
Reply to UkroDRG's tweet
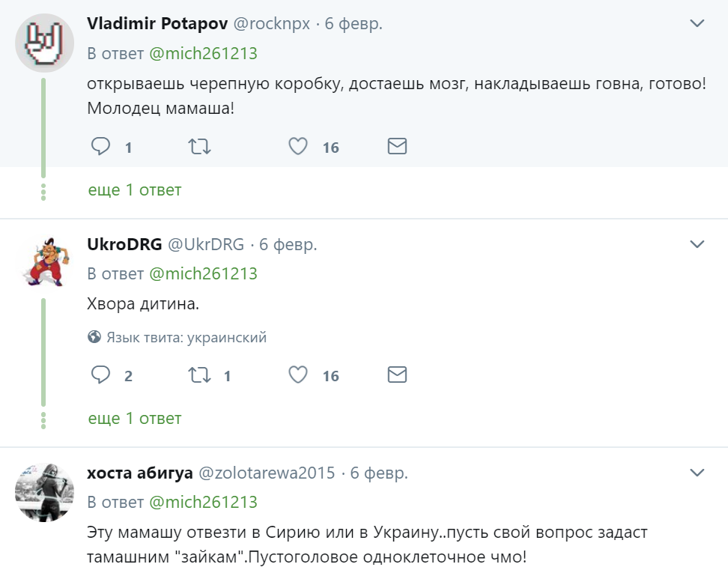[101, 375]
